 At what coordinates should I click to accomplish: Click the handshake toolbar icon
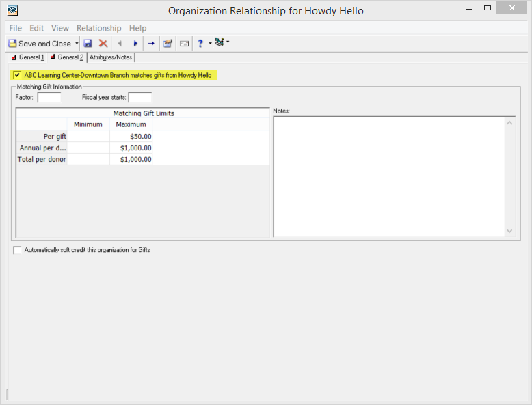point(220,42)
